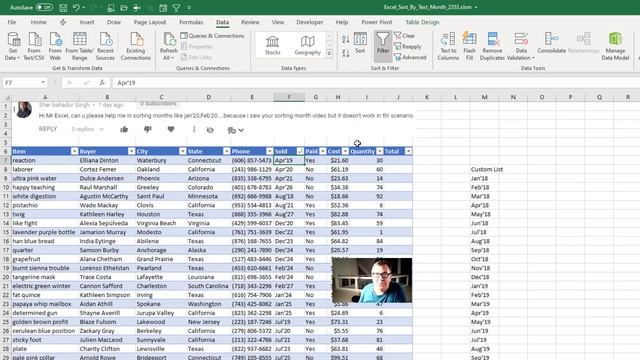Image resolution: width=640 pixels, height=360 pixels.
Task: Select the Stocks data type
Action: pos(272,45)
